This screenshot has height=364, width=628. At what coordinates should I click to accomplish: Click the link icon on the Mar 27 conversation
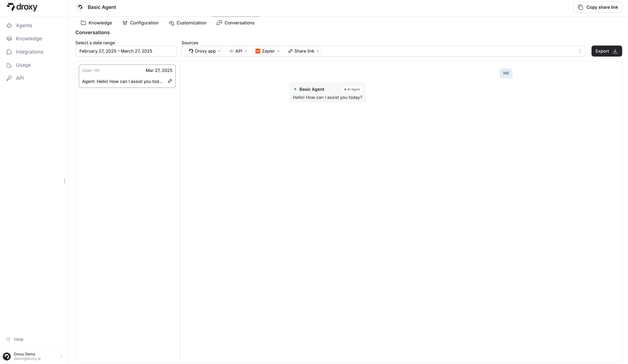click(170, 81)
